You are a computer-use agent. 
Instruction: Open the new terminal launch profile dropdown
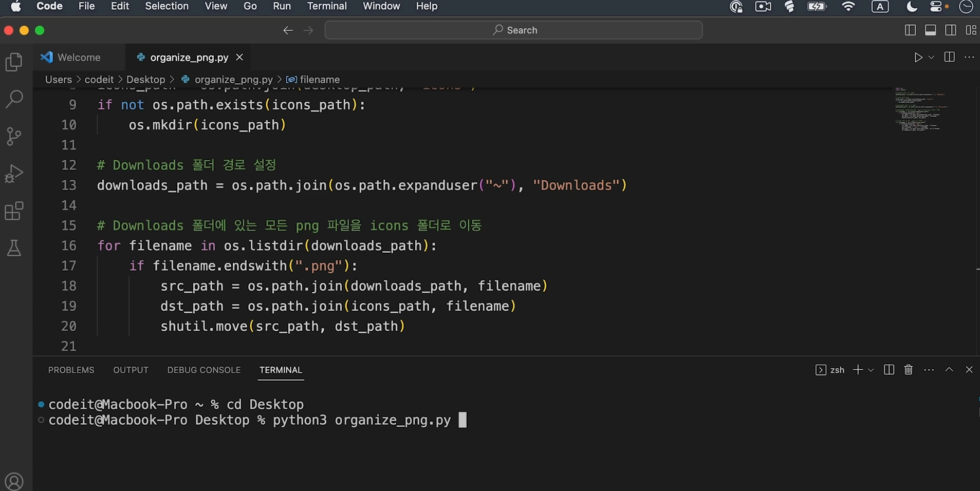click(871, 370)
